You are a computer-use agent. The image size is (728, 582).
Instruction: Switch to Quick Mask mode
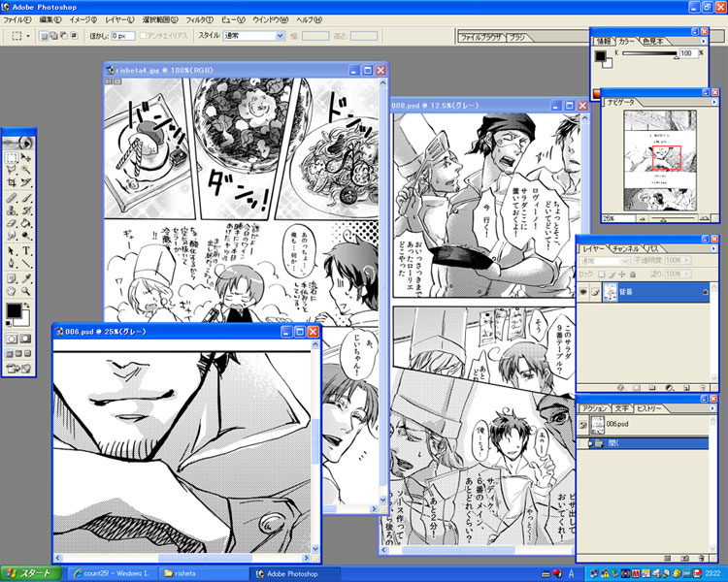(x=25, y=339)
